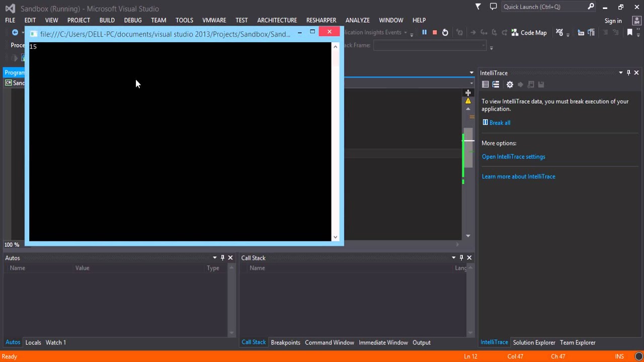Viewport: 644px width, 362px height.
Task: Open the Code Map tool
Action: point(529,32)
